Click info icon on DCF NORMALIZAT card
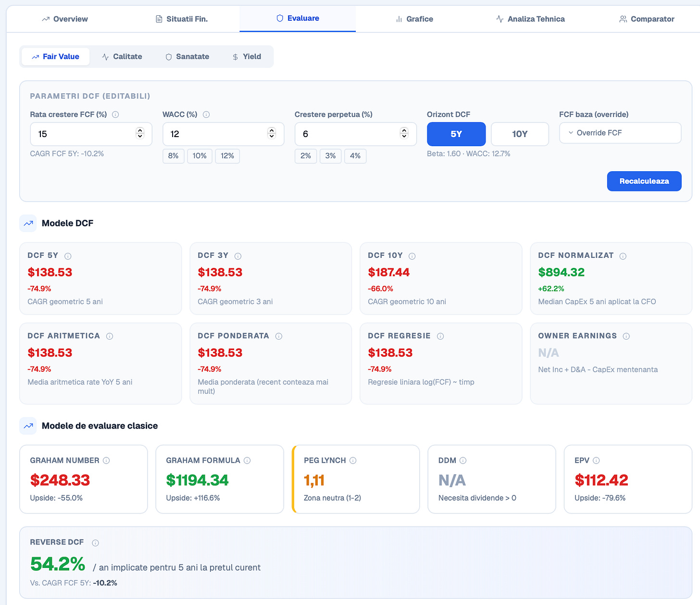Image resolution: width=700 pixels, height=605 pixels. (623, 256)
